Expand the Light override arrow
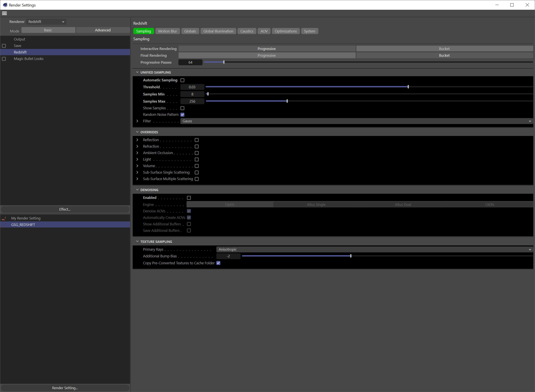 (x=137, y=160)
